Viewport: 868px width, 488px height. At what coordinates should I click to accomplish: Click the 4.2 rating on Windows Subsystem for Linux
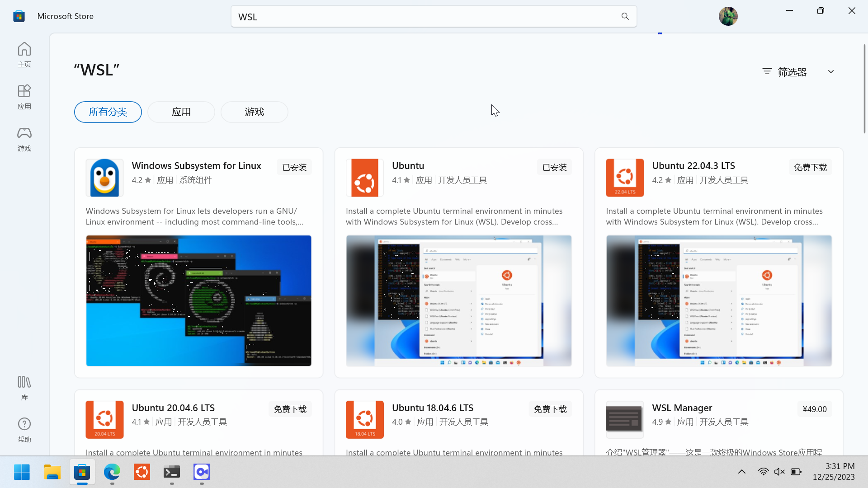(x=141, y=180)
